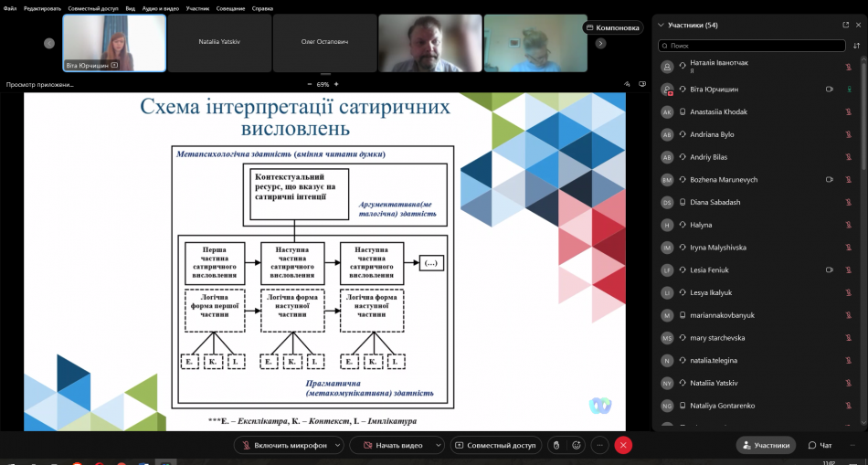The image size is (868, 465).
Task: Click the participant search field Поиск
Action: coord(751,45)
